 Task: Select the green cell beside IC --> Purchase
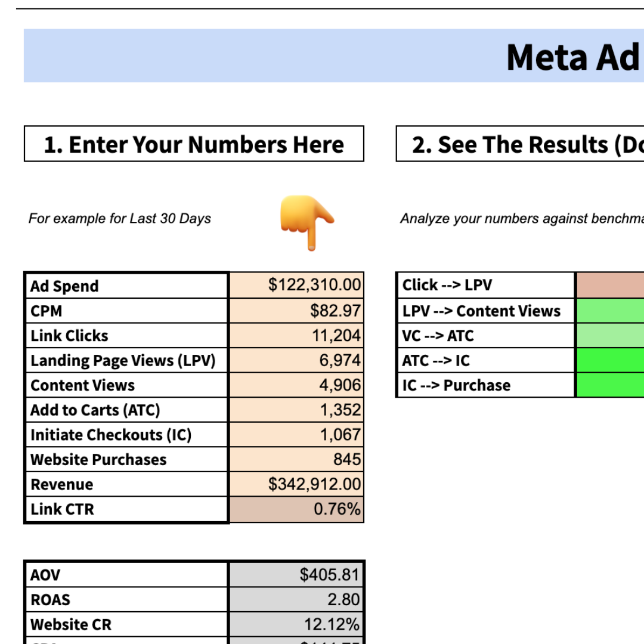[x=609, y=385]
